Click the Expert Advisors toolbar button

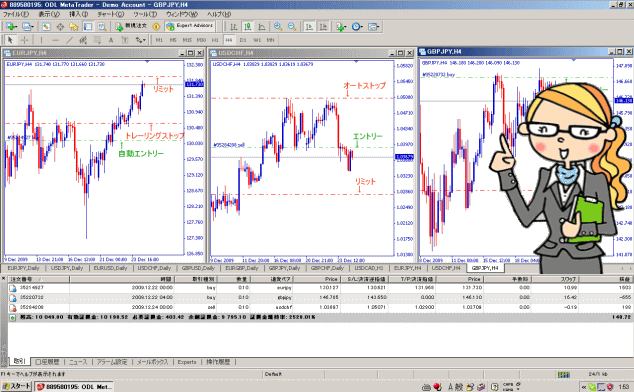pyautogui.click(x=190, y=26)
